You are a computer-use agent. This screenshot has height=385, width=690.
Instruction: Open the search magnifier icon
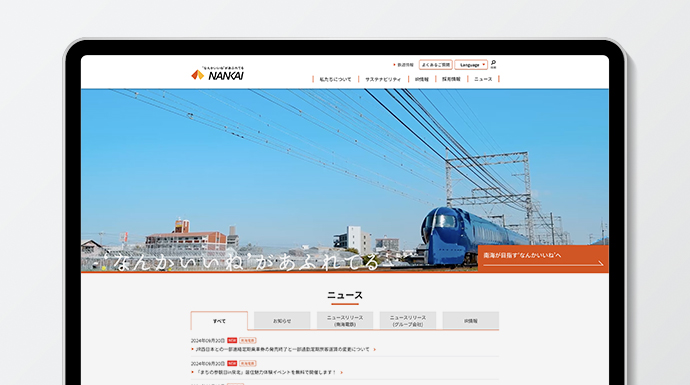493,64
